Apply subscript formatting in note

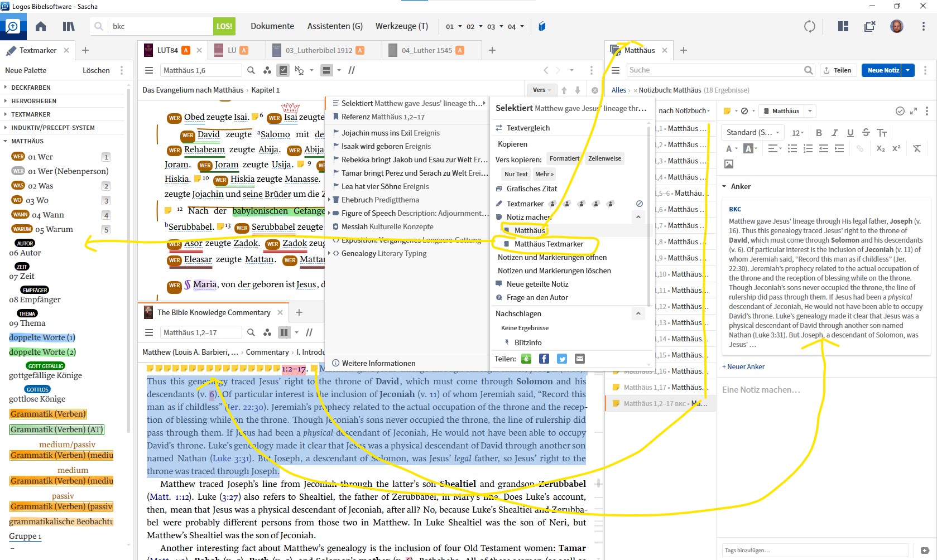click(x=881, y=148)
